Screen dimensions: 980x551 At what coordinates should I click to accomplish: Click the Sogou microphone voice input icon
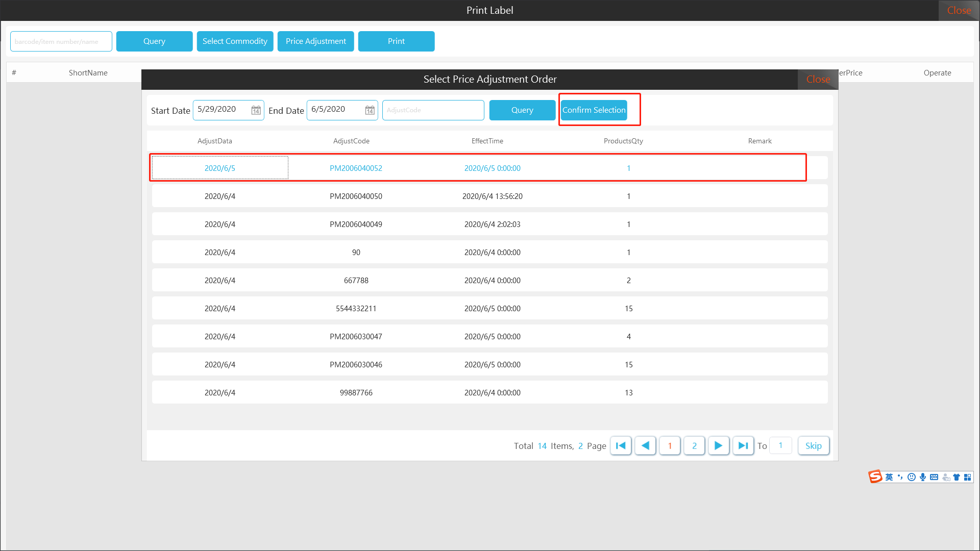tap(923, 477)
